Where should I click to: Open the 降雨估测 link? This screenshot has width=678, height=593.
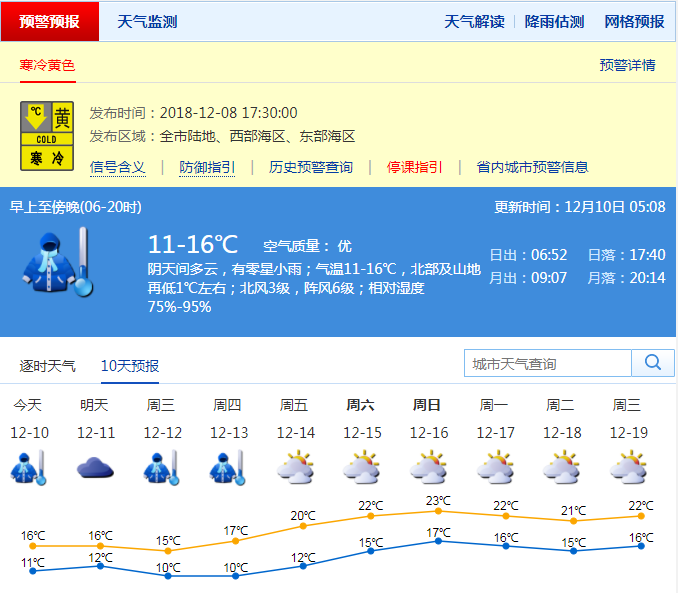point(554,21)
